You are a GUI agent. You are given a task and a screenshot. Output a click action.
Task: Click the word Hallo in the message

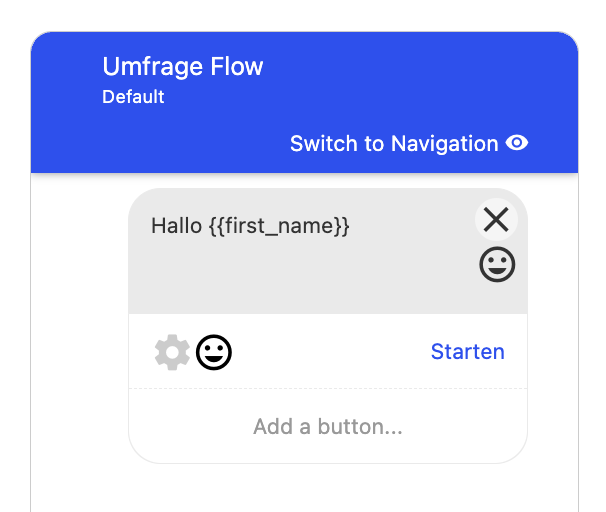click(176, 225)
